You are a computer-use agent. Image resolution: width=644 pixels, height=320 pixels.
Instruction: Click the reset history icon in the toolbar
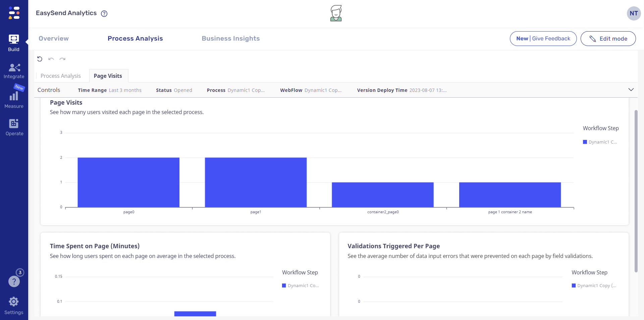(x=40, y=59)
